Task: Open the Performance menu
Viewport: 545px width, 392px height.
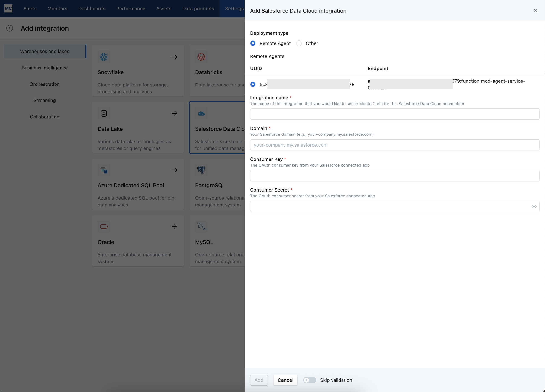Action: [131, 9]
